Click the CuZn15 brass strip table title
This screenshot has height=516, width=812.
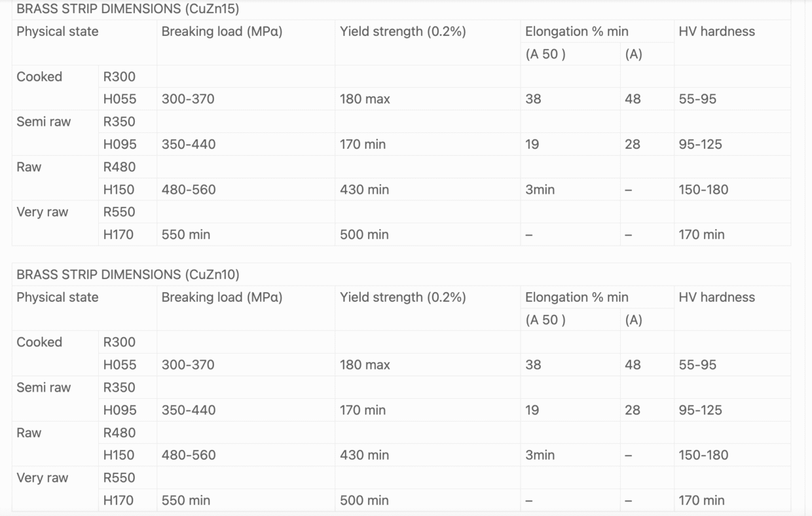click(128, 9)
